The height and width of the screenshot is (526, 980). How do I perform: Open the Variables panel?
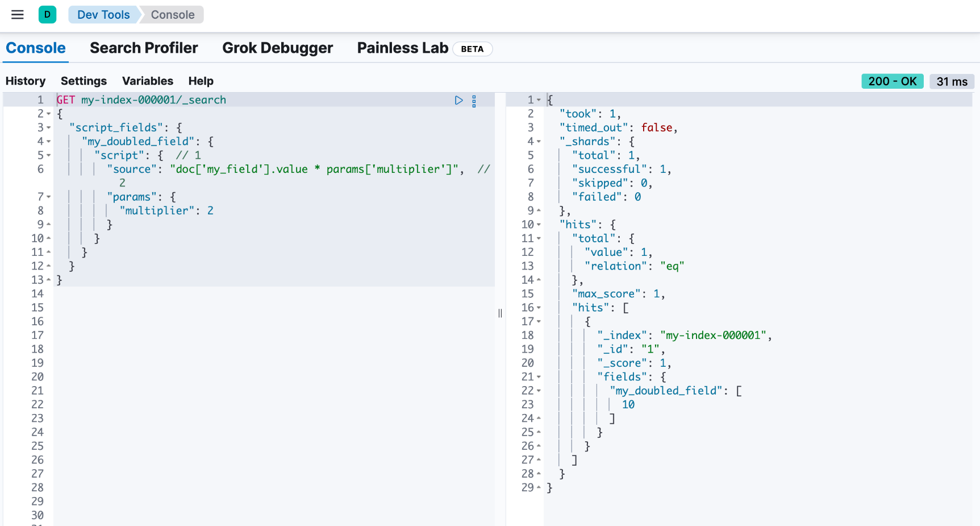(x=148, y=81)
